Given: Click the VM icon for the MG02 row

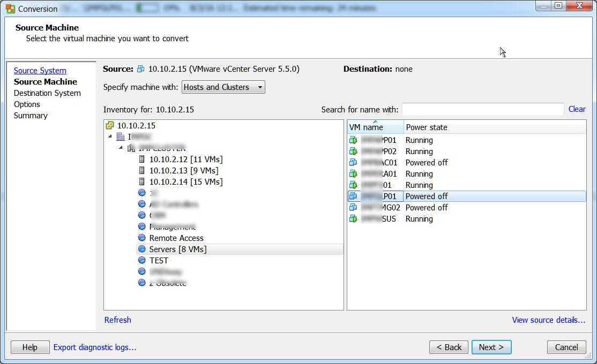Looking at the screenshot, I should (x=353, y=207).
